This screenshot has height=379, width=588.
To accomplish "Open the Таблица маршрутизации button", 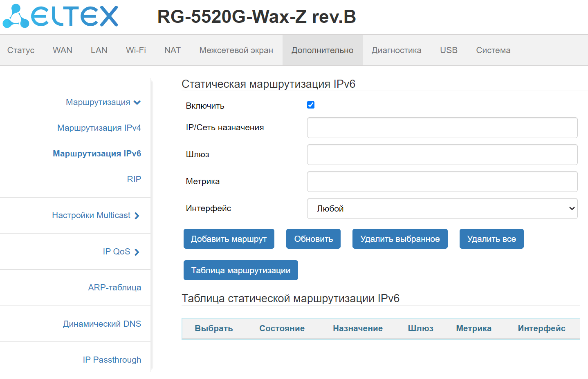I will (240, 270).
